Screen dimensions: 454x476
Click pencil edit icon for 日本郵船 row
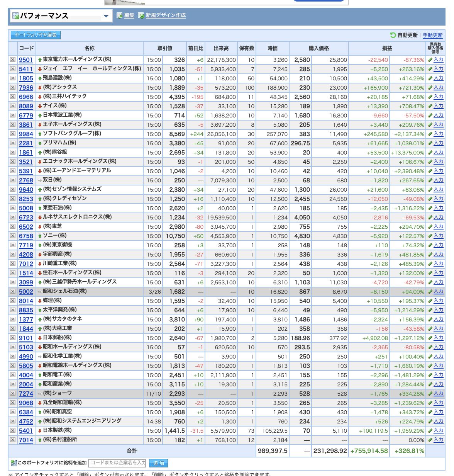430,338
